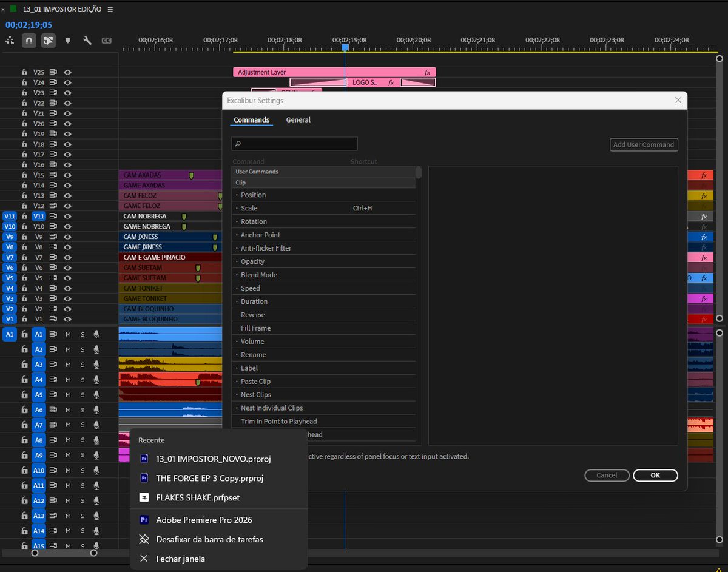Click the timeline playhead handle

click(345, 47)
